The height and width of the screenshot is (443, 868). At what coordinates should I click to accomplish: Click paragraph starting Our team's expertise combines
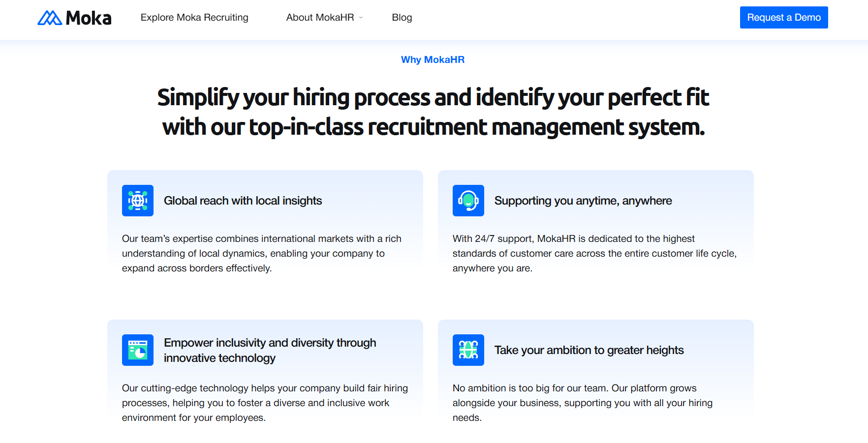click(x=262, y=253)
